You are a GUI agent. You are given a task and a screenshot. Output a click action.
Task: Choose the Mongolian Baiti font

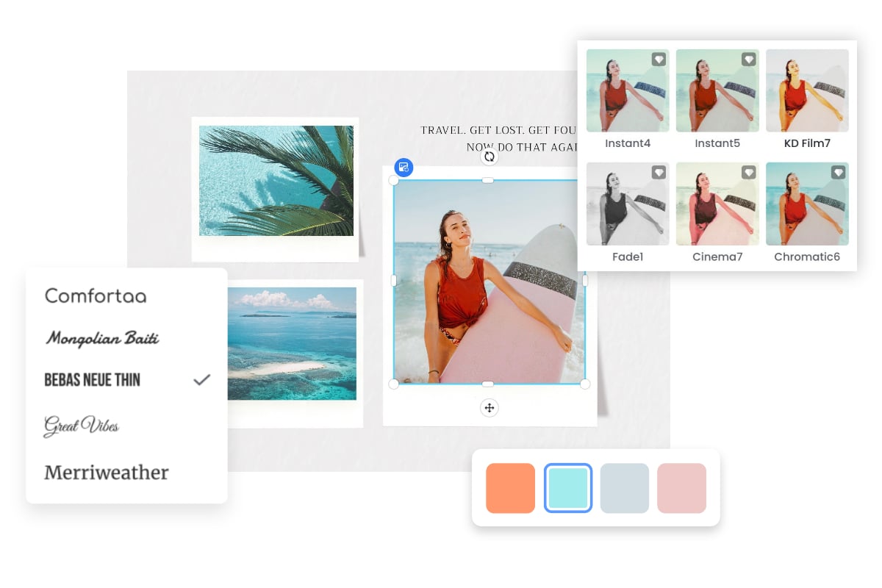tap(102, 338)
